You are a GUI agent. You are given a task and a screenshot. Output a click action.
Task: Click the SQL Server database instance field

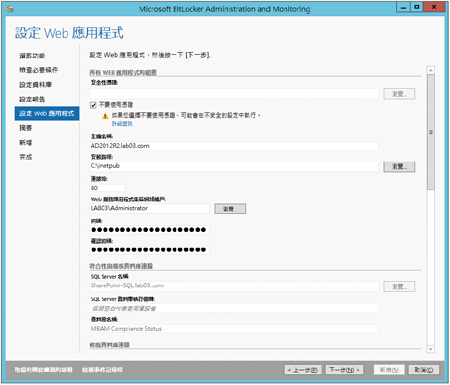pos(234,308)
